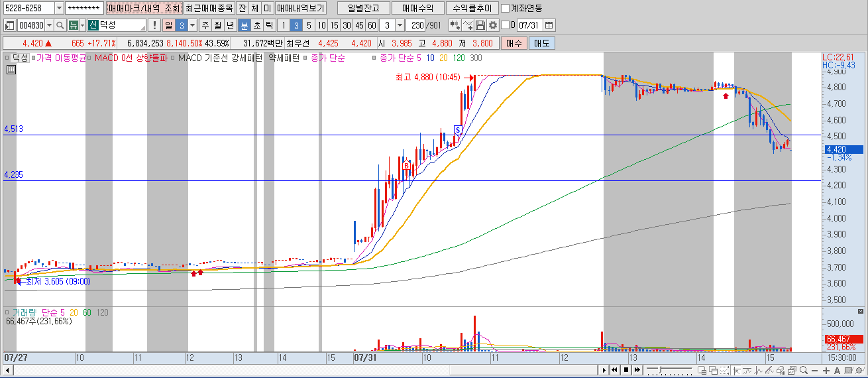The height and width of the screenshot is (378, 868).
Task: Select 일 daily chart period
Action: (169, 25)
